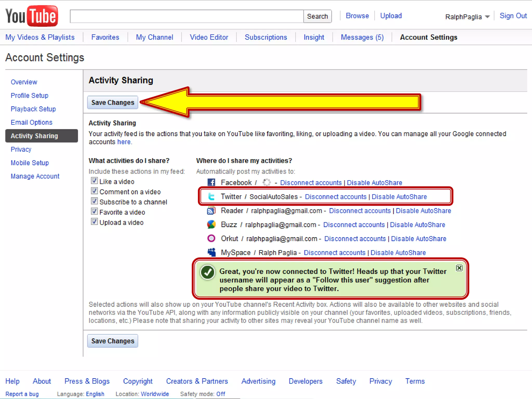This screenshot has height=399, width=532.
Task: Click the Facebook icon
Action: pyautogui.click(x=211, y=182)
